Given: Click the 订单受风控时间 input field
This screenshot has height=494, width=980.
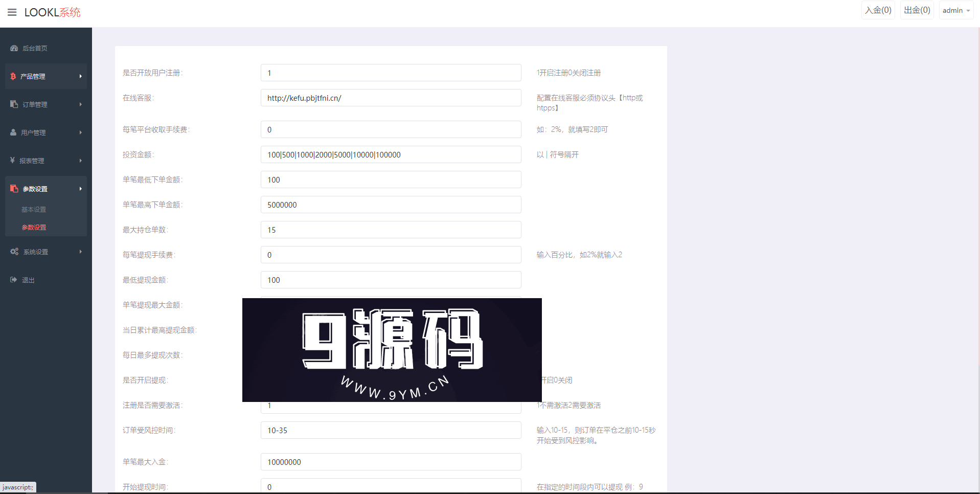Looking at the screenshot, I should click(x=391, y=431).
